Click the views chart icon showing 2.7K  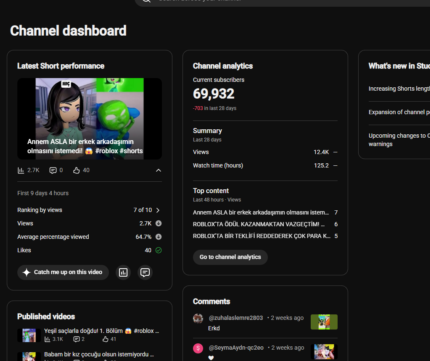pyautogui.click(x=21, y=170)
